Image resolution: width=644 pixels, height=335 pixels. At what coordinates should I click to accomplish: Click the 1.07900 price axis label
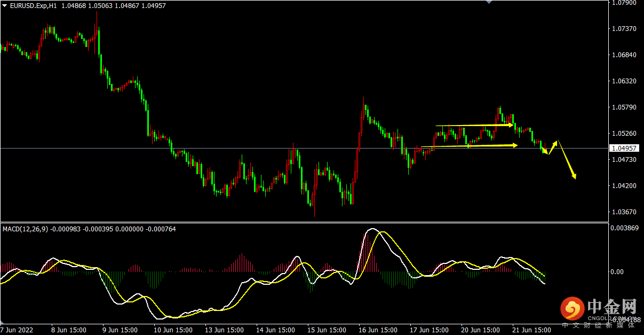tap(625, 3)
